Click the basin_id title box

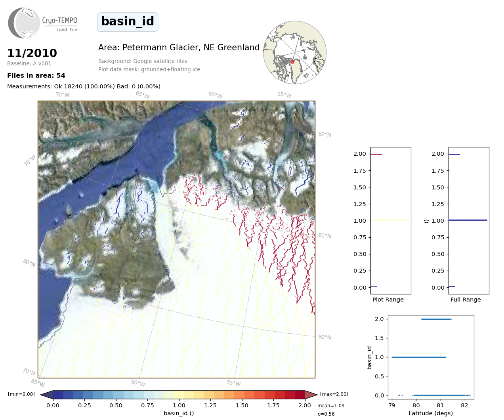tap(128, 22)
